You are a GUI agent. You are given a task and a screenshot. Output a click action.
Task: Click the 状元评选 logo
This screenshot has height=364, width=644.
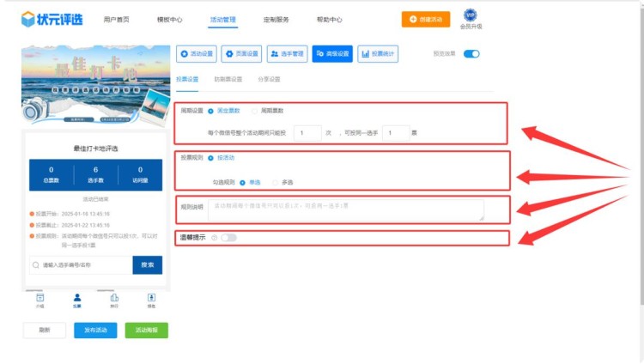point(53,19)
